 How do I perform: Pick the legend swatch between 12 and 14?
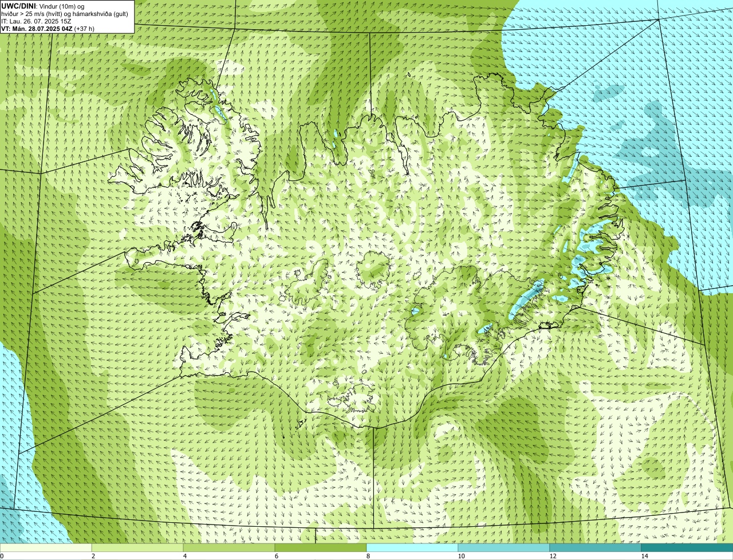tap(596, 547)
